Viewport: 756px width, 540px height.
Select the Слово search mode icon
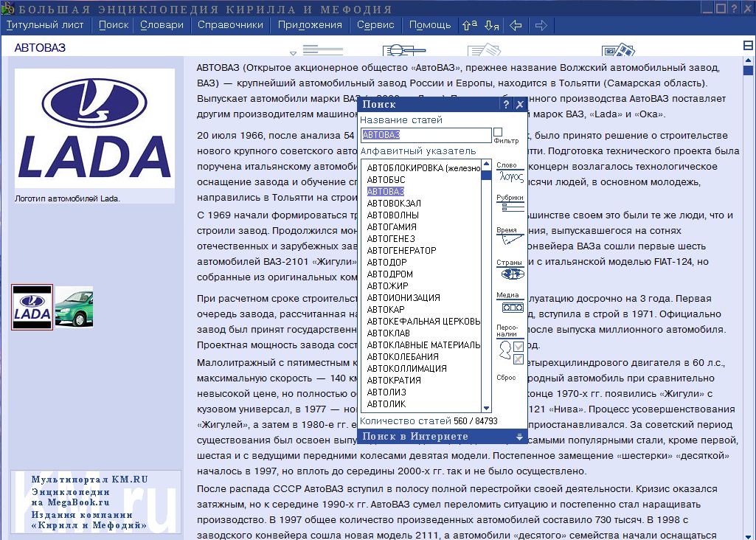(x=510, y=173)
